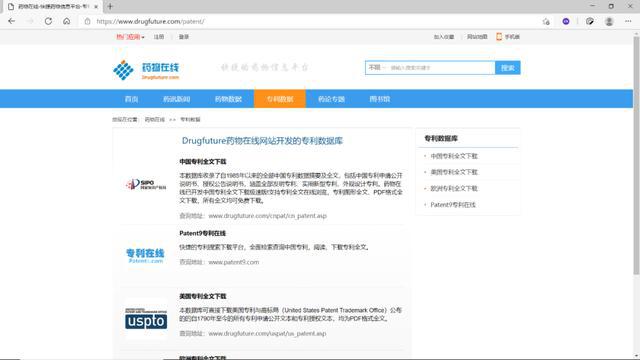Open browser settings and more menu

pyautogui.click(x=628, y=21)
